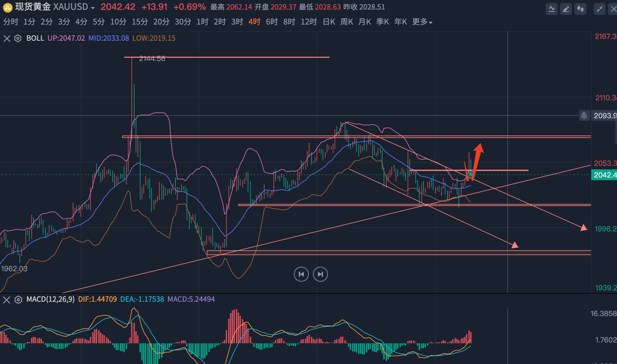Click the 2093.9 alert price label
Screen dimensions: 617x364
pyautogui.click(x=605, y=116)
